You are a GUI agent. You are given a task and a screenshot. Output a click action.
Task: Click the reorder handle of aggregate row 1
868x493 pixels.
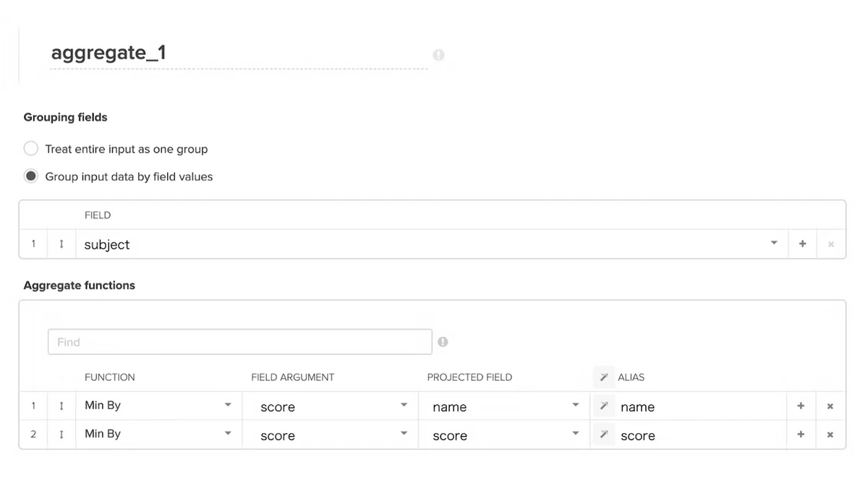click(x=61, y=406)
